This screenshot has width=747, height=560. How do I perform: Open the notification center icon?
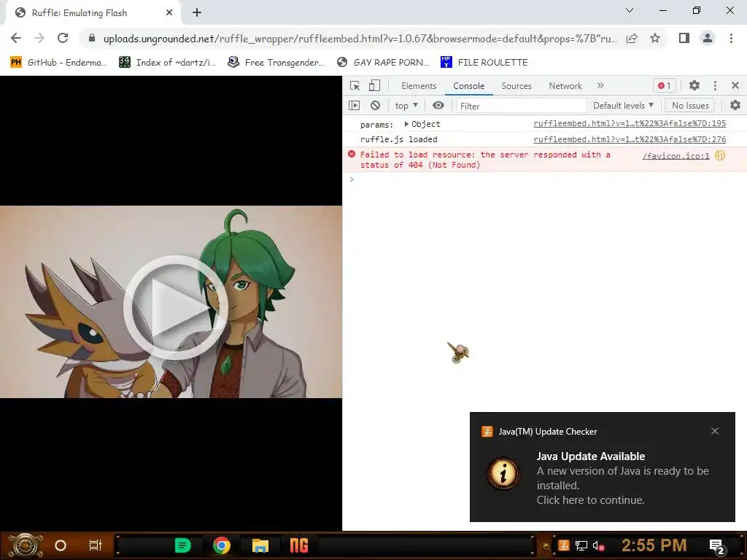tap(717, 547)
